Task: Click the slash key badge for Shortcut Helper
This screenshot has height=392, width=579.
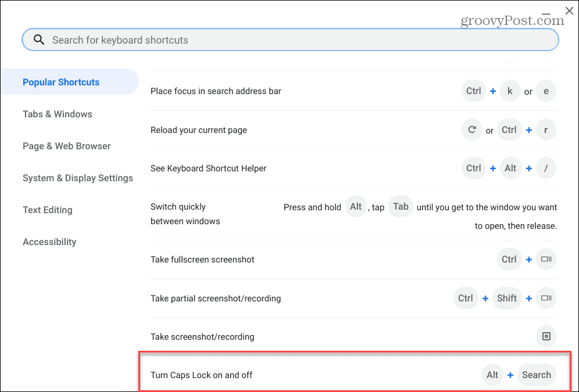Action: point(545,168)
